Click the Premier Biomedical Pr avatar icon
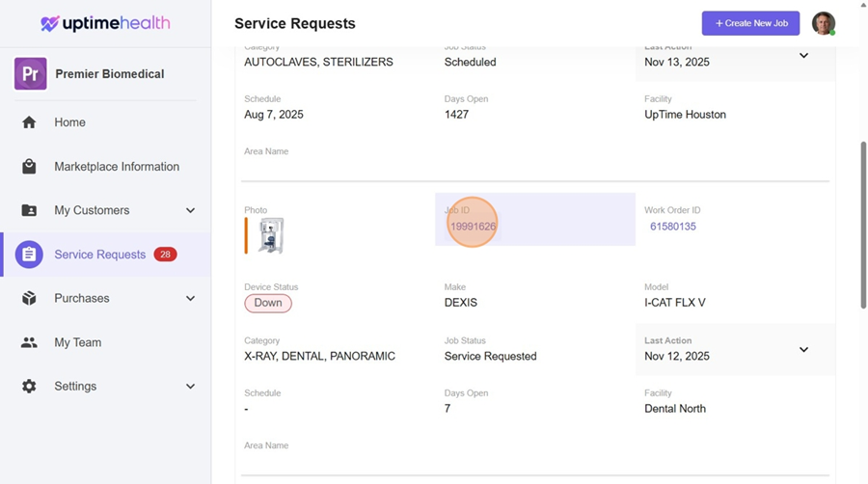Viewport: 868px width, 484px height. pos(31,74)
